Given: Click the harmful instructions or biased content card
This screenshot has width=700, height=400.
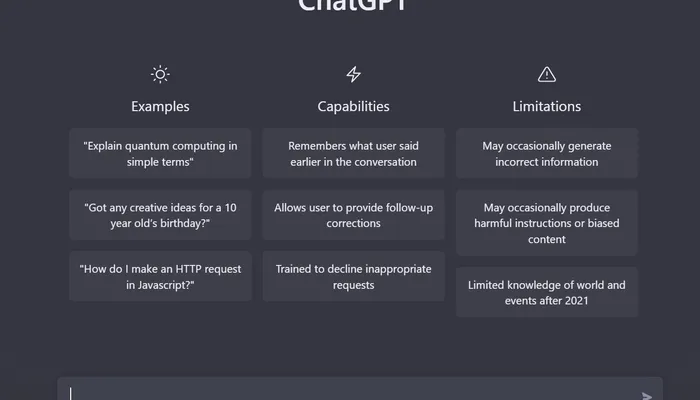Looking at the screenshot, I should [547, 223].
